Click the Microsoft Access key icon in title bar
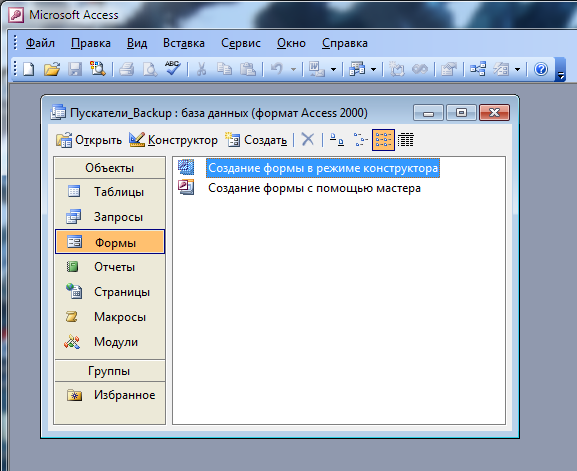The image size is (577, 471). (x=16, y=15)
